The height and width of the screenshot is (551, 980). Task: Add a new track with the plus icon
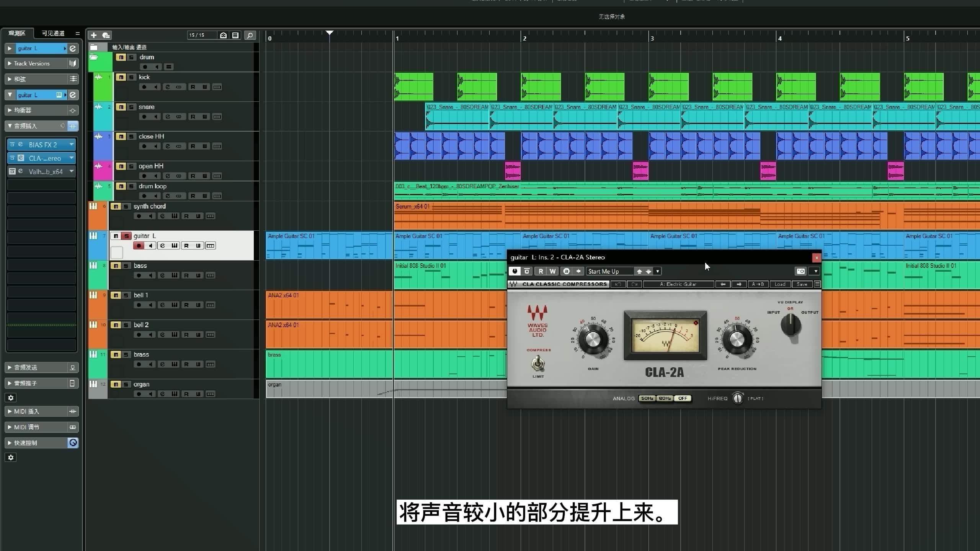(x=94, y=35)
